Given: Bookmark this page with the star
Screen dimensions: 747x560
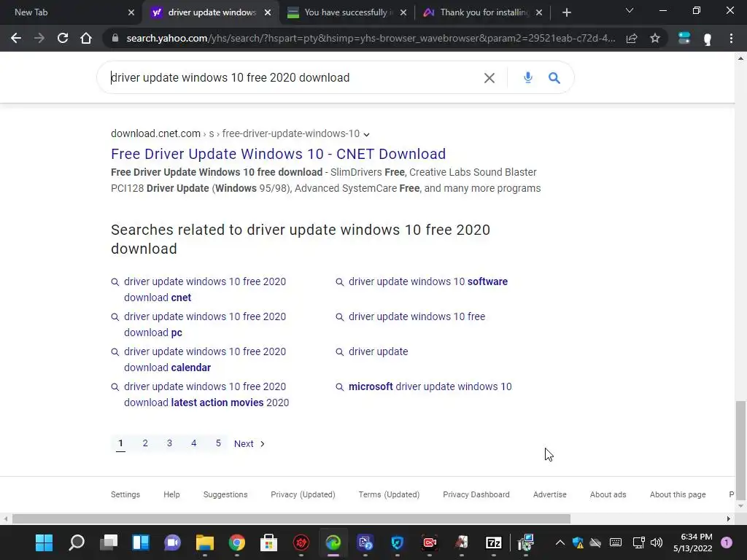Looking at the screenshot, I should [x=655, y=38].
